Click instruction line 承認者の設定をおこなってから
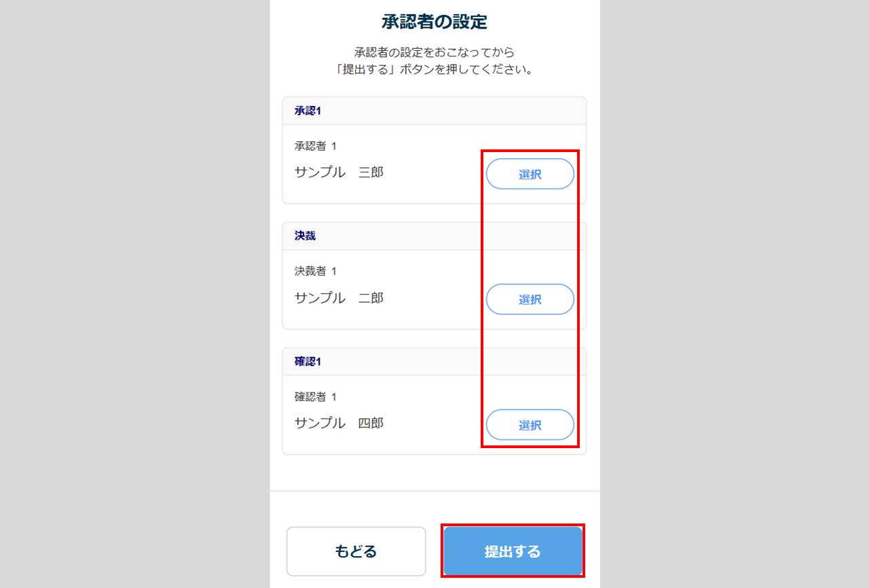 (x=434, y=52)
